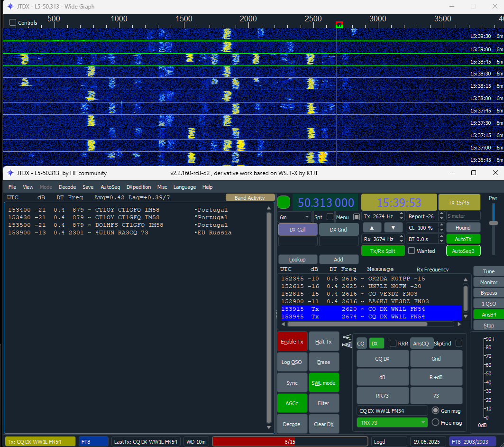Viewport: 504px width, 447px height.
Task: Enable the Spt checkbox
Action: (x=330, y=217)
